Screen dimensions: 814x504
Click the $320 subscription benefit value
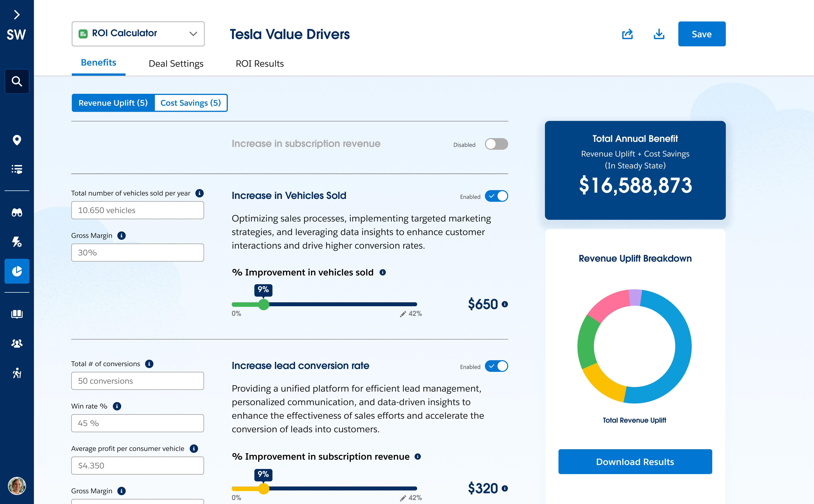click(483, 488)
